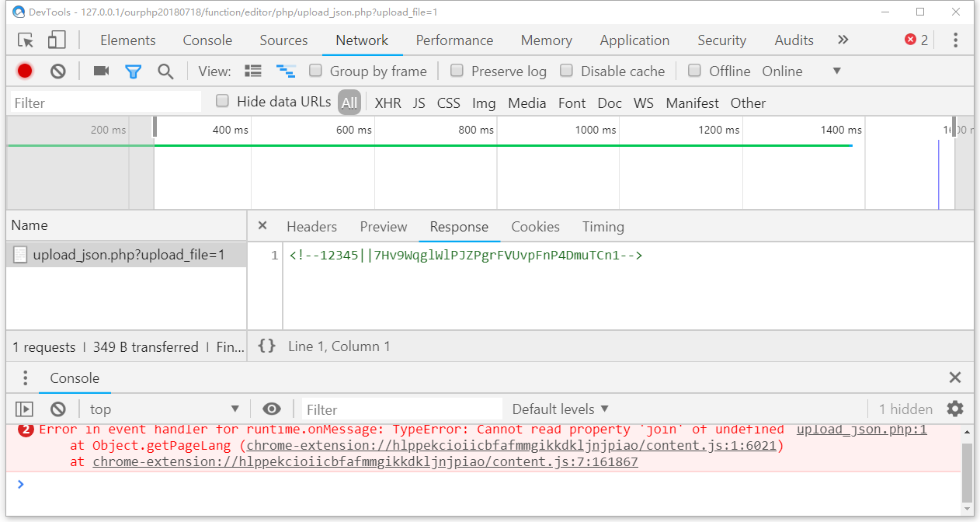The height and width of the screenshot is (522, 980).
Task: Filter requests by Other type
Action: pyautogui.click(x=748, y=103)
